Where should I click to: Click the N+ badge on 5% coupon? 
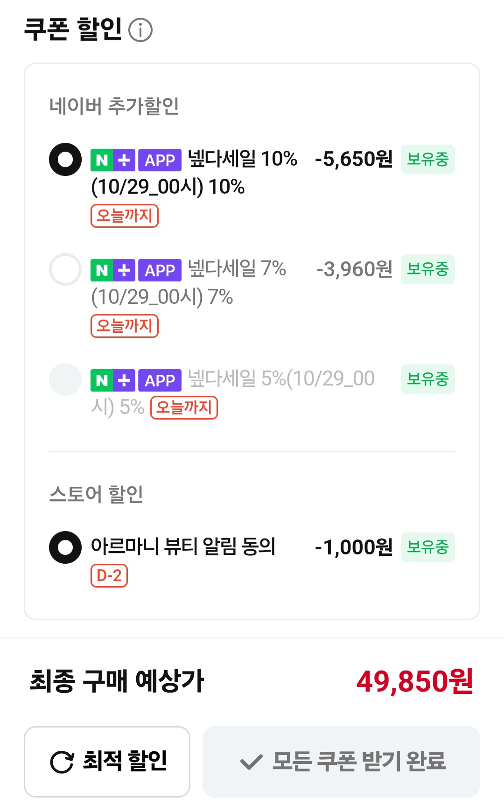coord(113,380)
